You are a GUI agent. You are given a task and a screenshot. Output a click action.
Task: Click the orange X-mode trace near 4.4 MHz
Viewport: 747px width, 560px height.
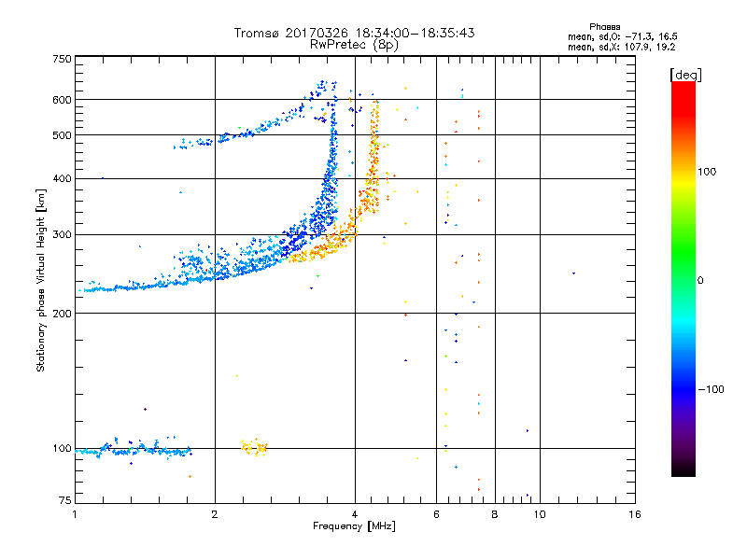373,157
